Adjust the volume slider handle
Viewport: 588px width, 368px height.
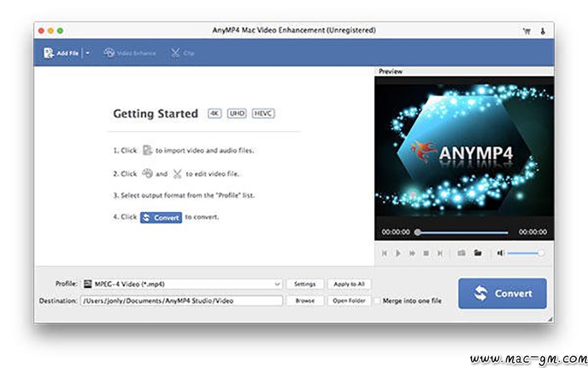(541, 253)
